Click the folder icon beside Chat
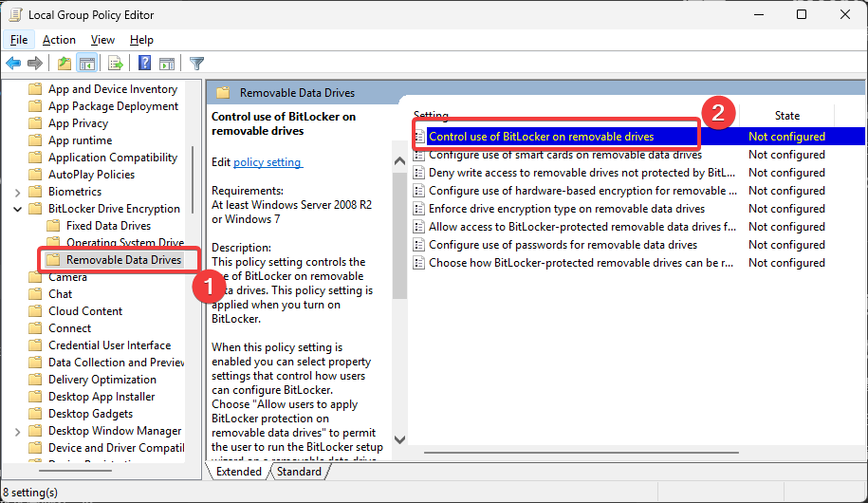868x503 pixels. 35,294
